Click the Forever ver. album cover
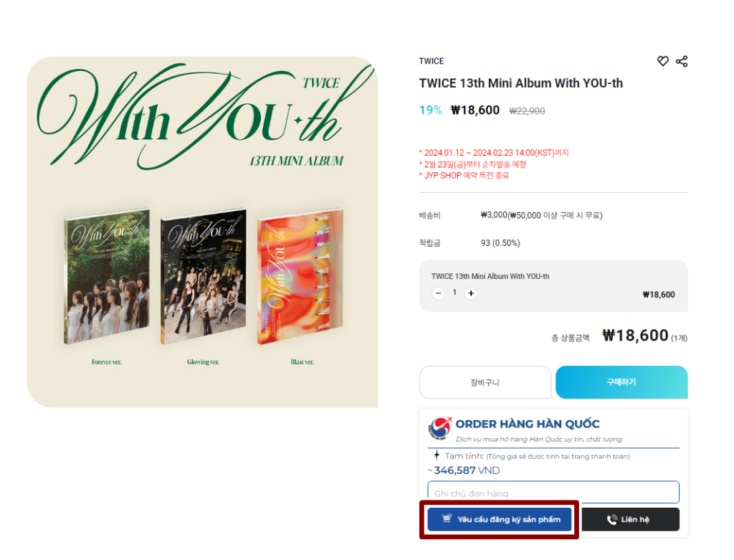Image resolution: width=734 pixels, height=560 pixels. point(107,276)
